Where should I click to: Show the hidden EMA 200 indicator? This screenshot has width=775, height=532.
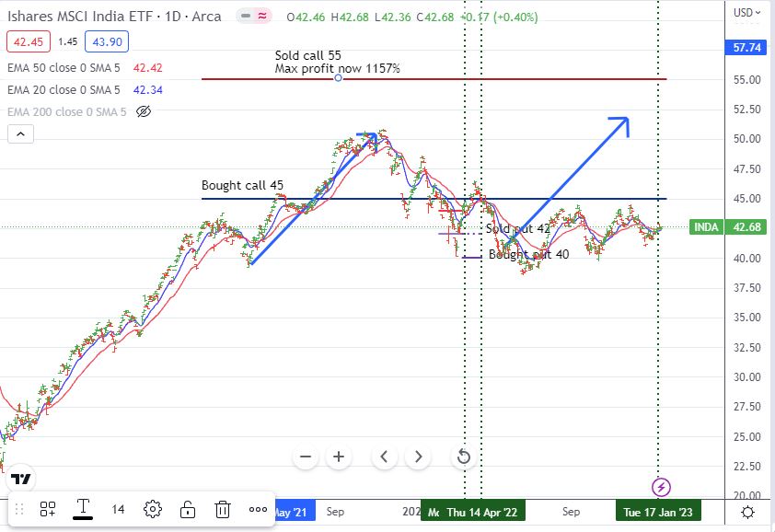[x=144, y=111]
